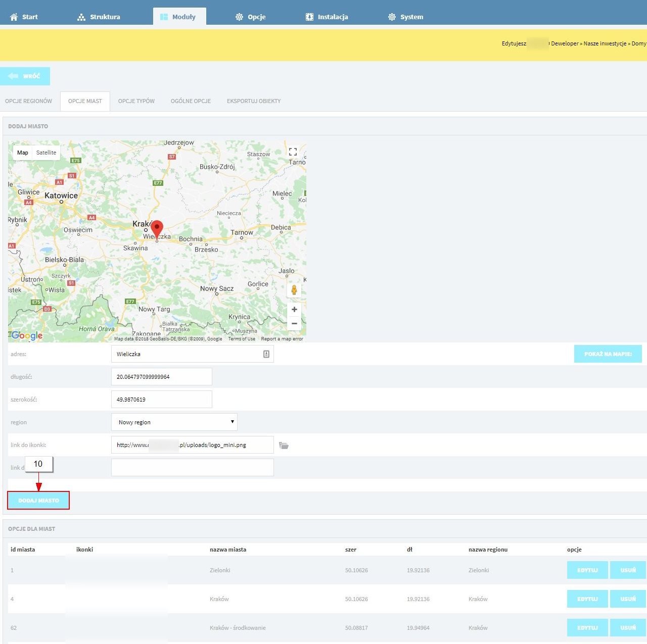Screen dimensions: 647x644
Task: Click the szerokość input field
Action: [x=162, y=400]
